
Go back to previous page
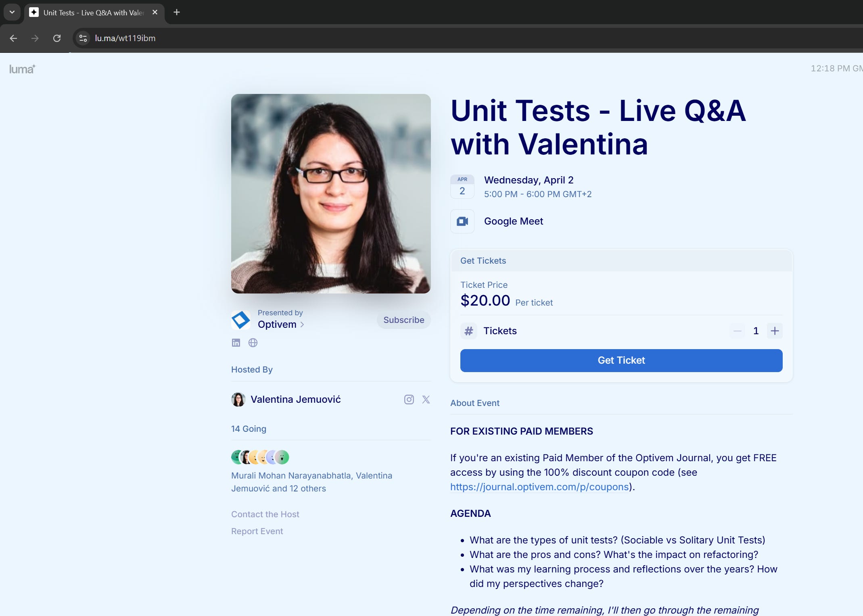[13, 38]
